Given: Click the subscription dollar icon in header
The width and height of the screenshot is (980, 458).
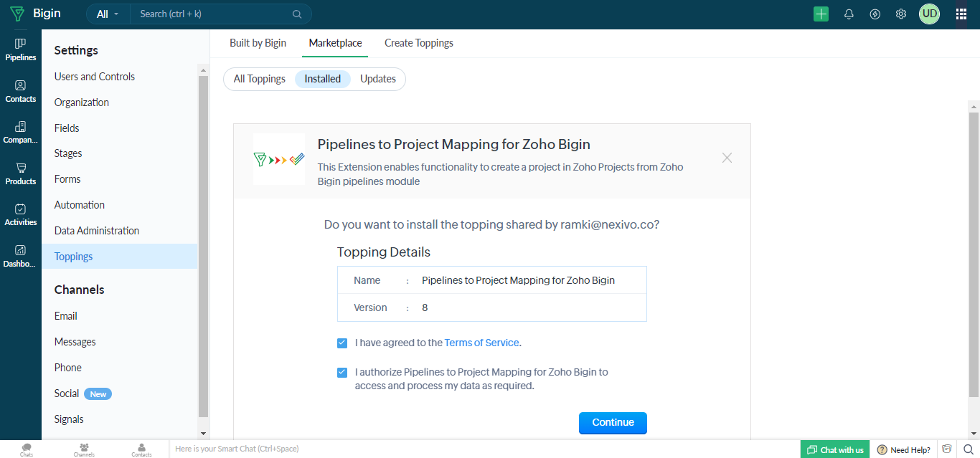Looking at the screenshot, I should coord(875,14).
